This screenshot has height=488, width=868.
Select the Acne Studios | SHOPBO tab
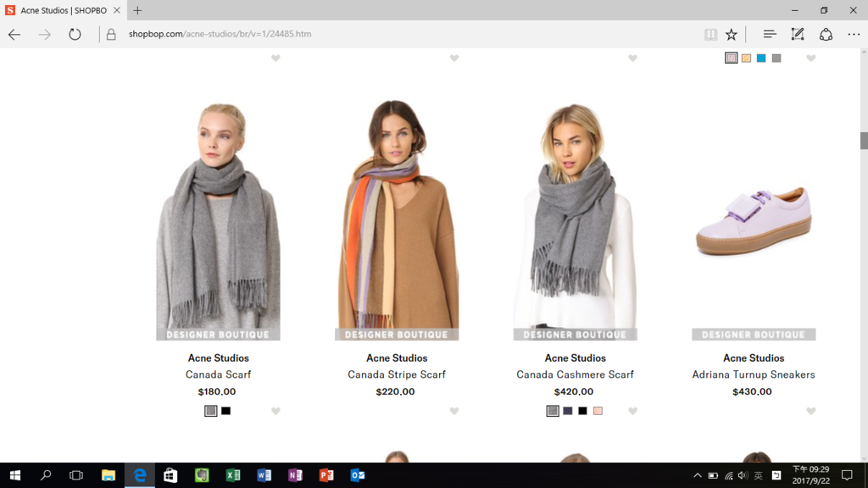(x=63, y=10)
